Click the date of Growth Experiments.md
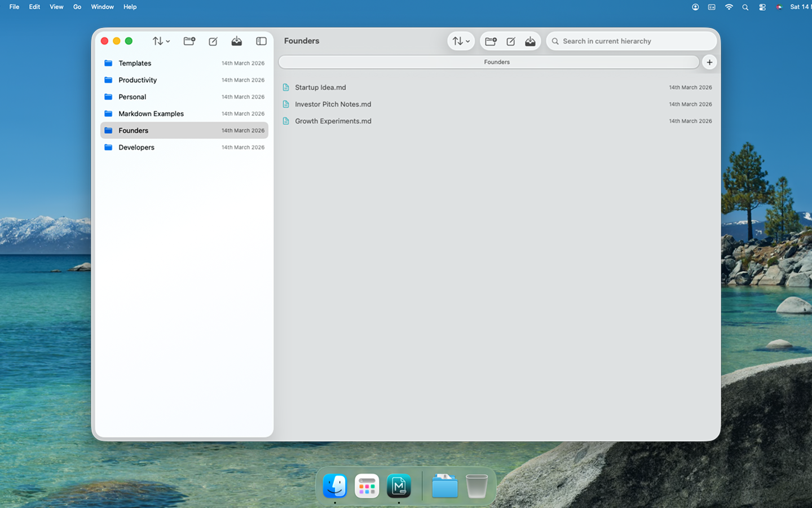The height and width of the screenshot is (508, 812). pyautogui.click(x=690, y=121)
